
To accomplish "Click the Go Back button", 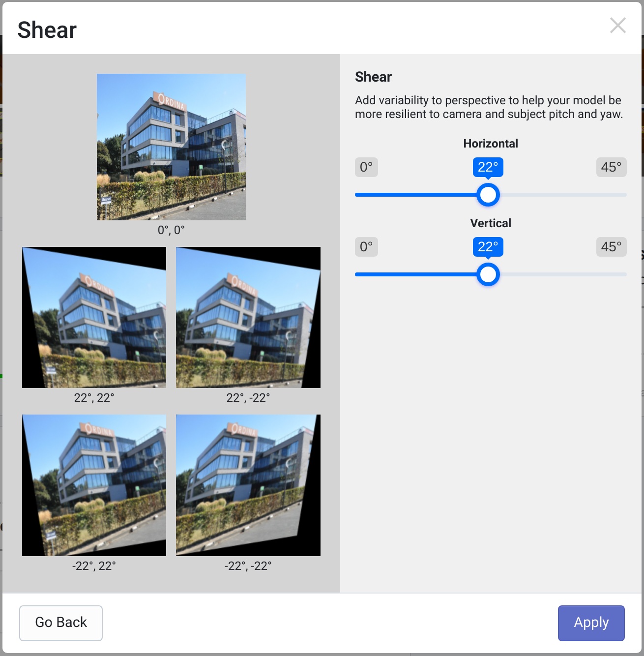I will (x=61, y=623).
